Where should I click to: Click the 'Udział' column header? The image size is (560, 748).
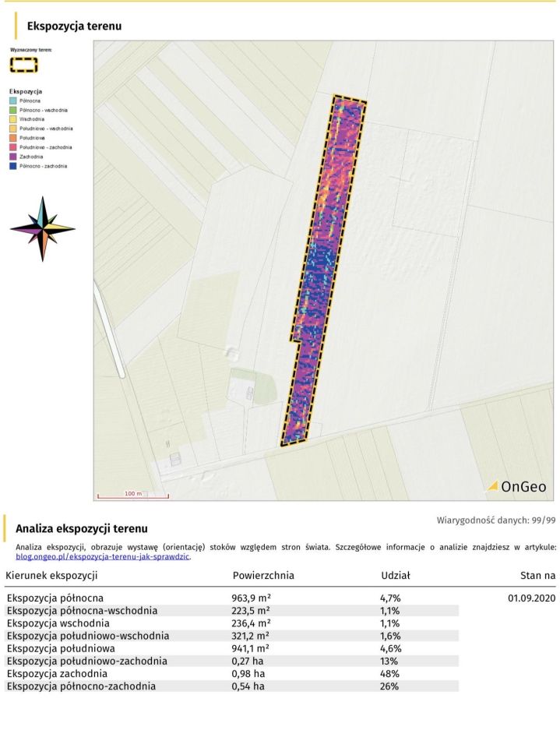coord(396,575)
